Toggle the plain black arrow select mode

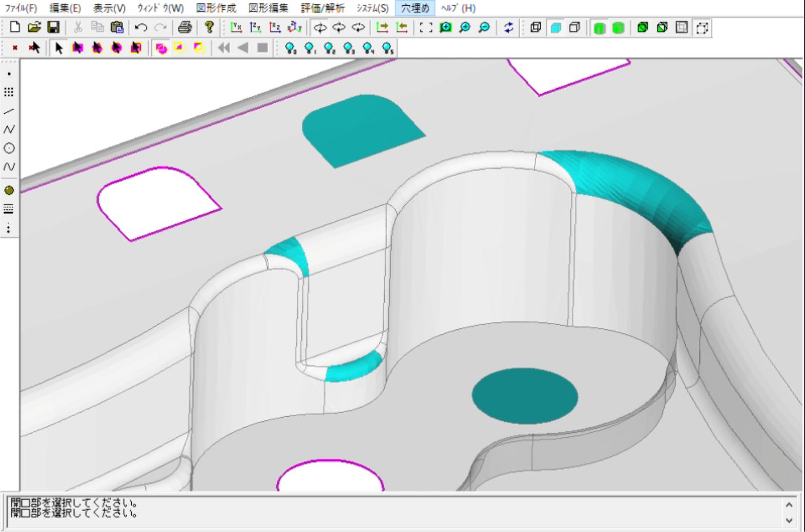click(x=59, y=48)
